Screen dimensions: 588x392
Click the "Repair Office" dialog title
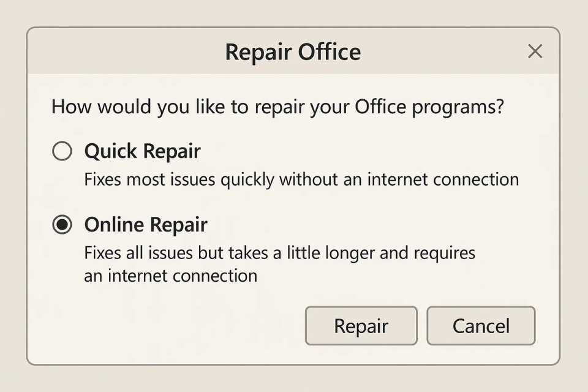(x=293, y=52)
